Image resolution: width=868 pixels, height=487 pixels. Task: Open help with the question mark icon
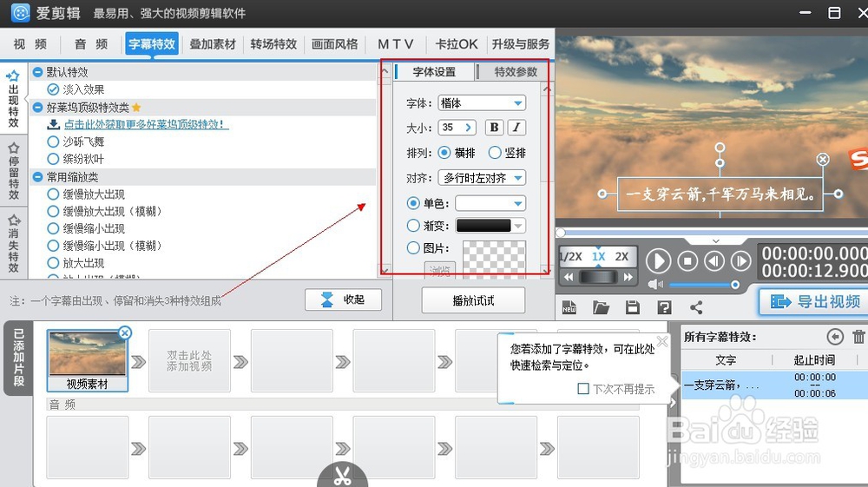pos(664,307)
